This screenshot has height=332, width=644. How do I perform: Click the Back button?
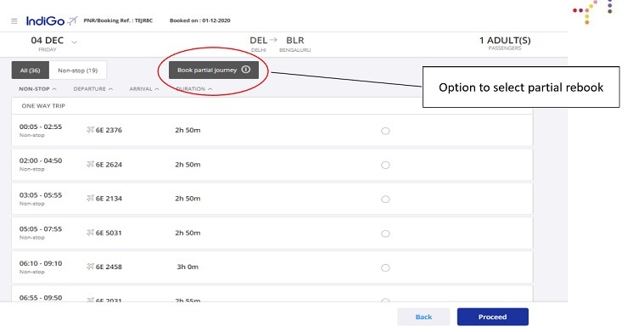click(423, 317)
